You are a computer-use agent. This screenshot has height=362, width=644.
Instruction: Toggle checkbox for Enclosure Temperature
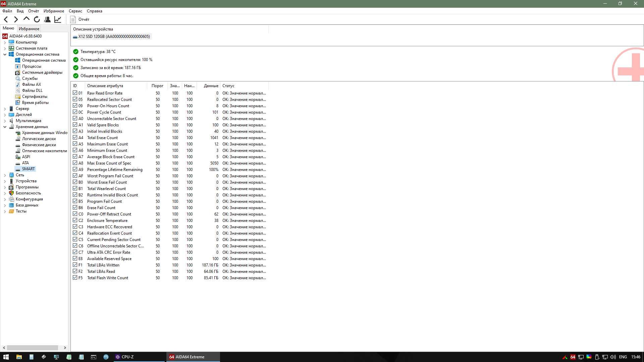tap(75, 220)
